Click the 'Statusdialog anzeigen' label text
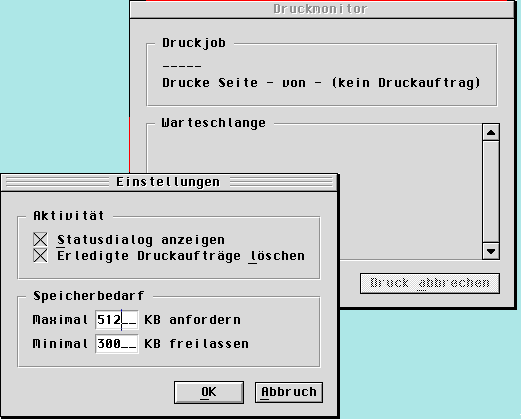 pos(141,240)
